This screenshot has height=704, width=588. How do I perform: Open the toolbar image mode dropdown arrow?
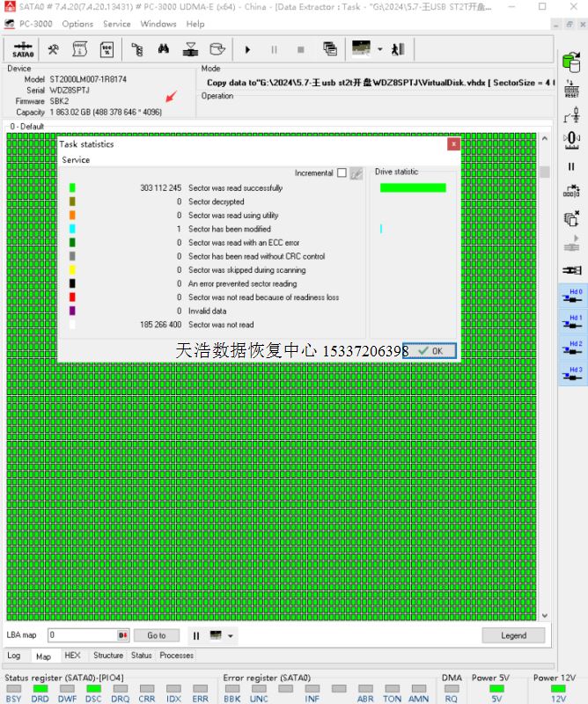click(x=380, y=49)
